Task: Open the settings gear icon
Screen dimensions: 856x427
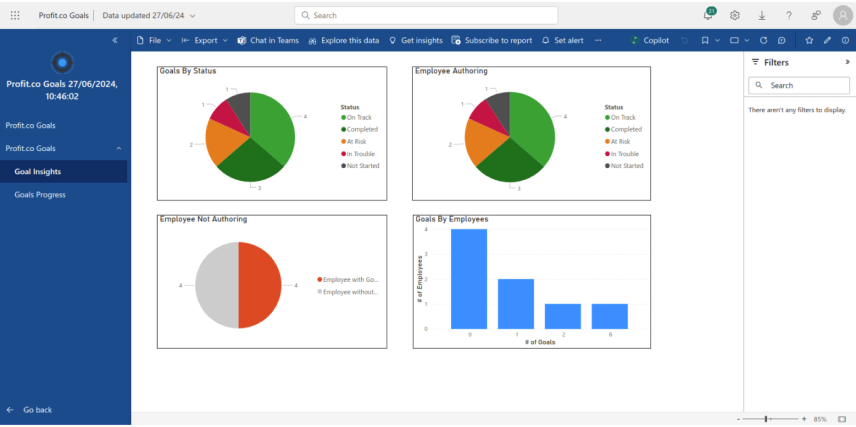Action: tap(735, 15)
